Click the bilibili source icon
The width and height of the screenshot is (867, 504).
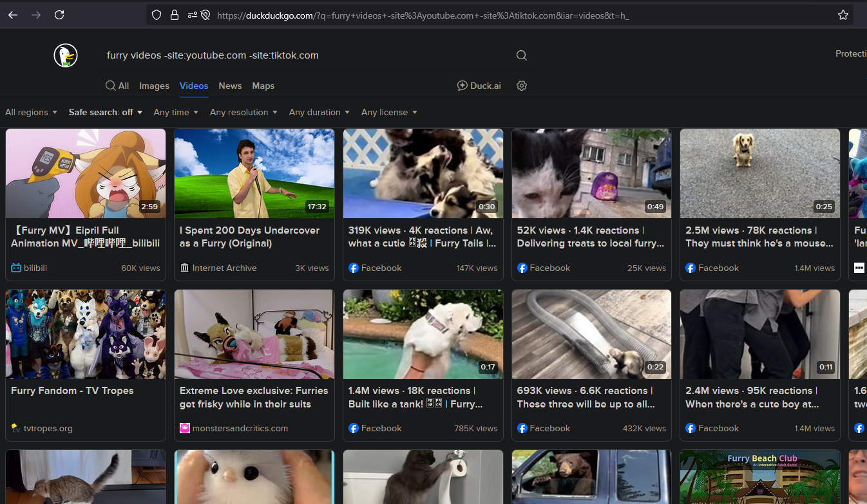[x=16, y=268]
